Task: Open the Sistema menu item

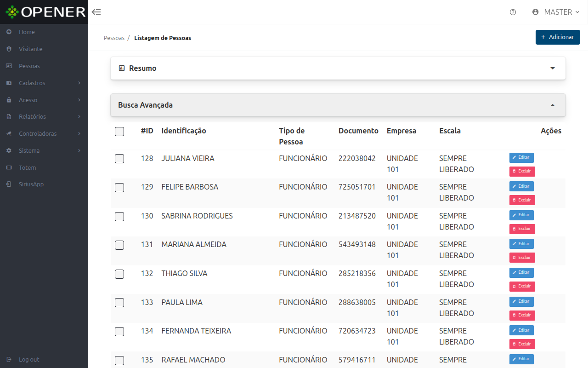Action: coord(44,150)
